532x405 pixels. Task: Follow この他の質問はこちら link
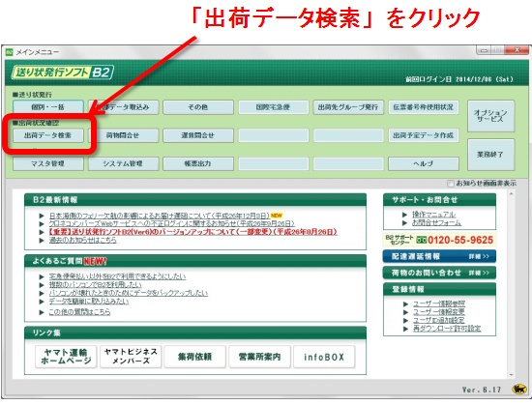[79, 312]
